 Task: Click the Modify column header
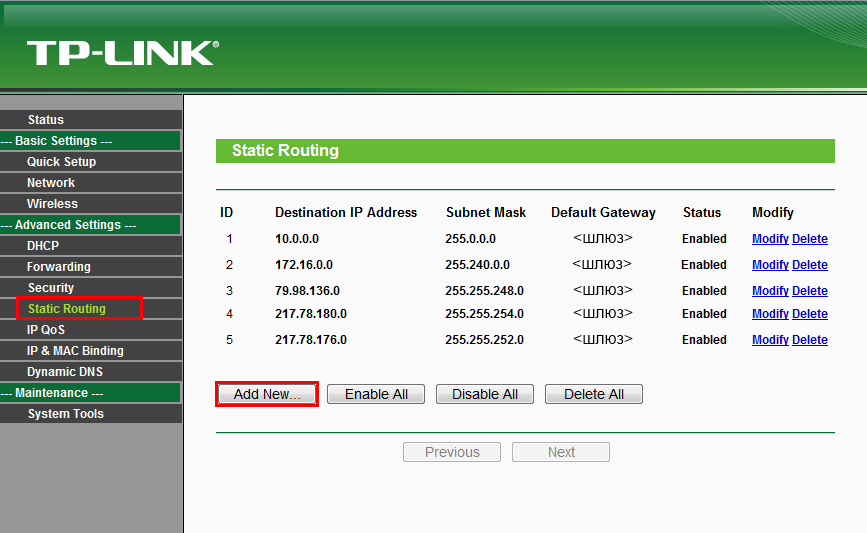[x=773, y=212]
